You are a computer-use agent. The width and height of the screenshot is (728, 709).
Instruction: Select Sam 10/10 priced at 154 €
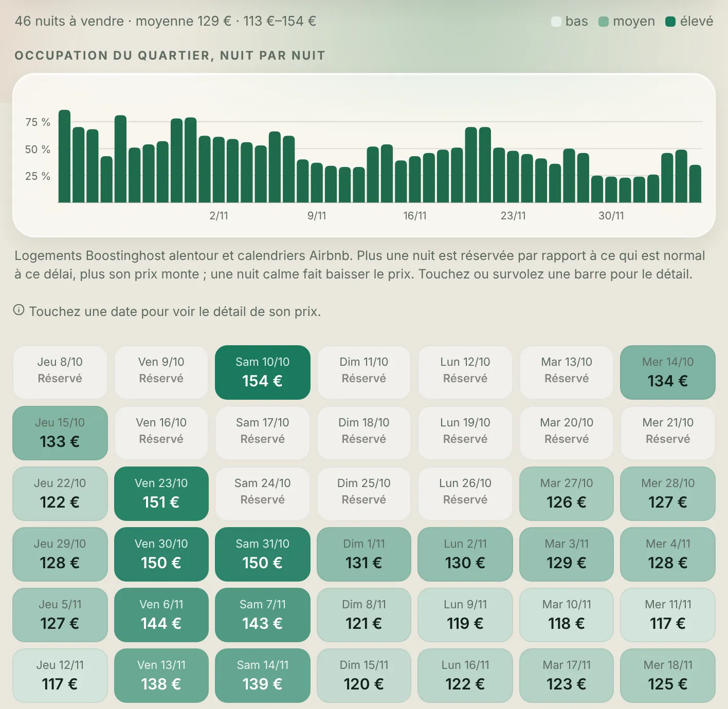[x=263, y=372]
